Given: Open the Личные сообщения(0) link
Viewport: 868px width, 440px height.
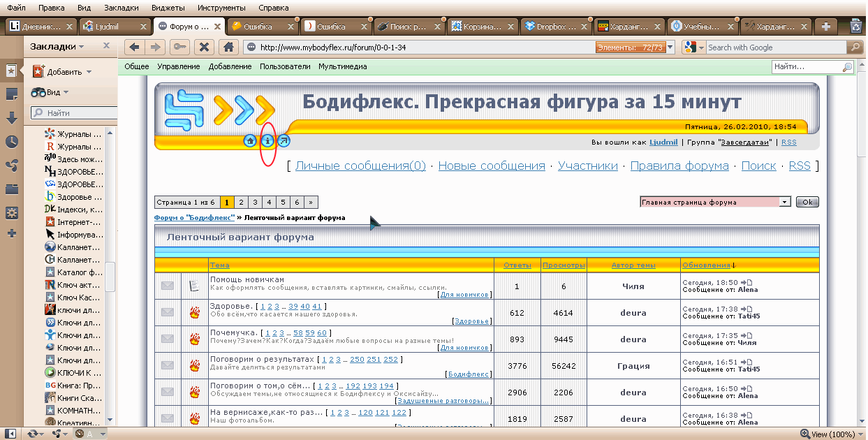Looking at the screenshot, I should pyautogui.click(x=360, y=166).
